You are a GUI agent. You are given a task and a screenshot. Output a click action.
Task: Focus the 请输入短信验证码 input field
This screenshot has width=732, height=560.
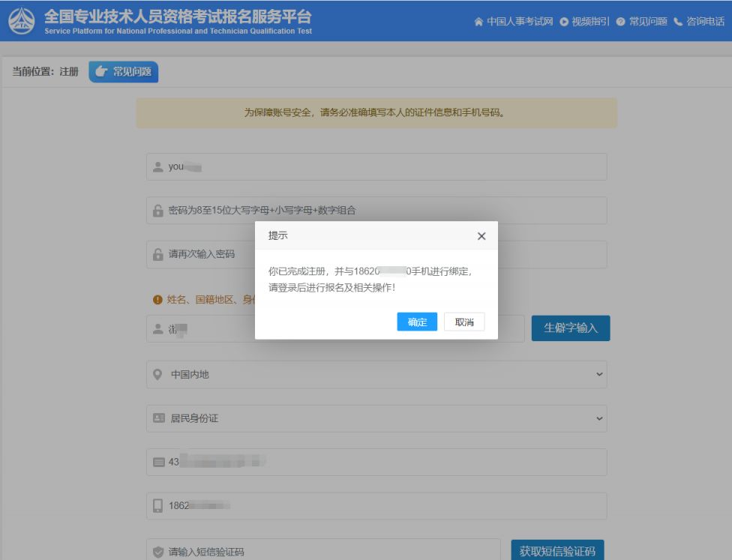[x=322, y=551]
